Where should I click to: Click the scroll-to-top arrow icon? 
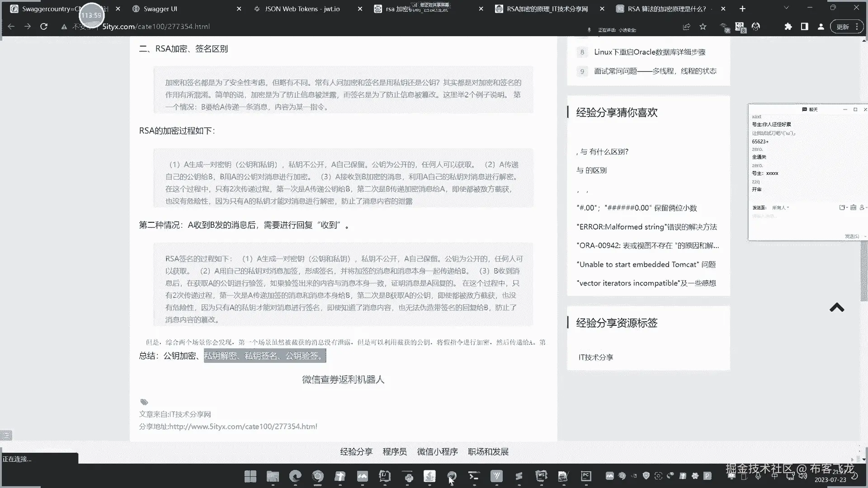pos(837,308)
